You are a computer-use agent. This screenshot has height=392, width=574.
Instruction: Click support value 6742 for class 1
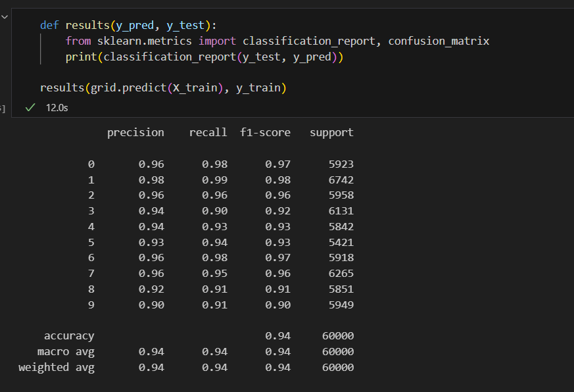click(x=341, y=180)
